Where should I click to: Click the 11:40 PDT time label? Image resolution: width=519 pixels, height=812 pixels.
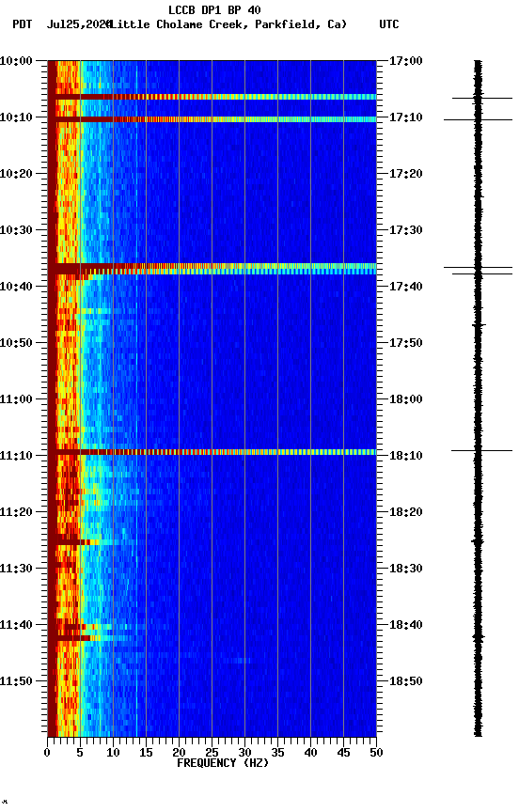16,625
